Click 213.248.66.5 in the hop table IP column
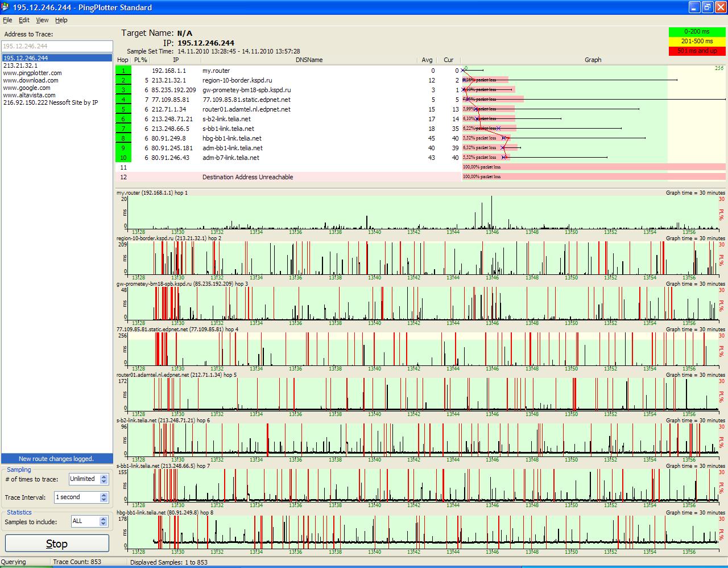Viewport: 728px width, 568px height. coord(171,129)
